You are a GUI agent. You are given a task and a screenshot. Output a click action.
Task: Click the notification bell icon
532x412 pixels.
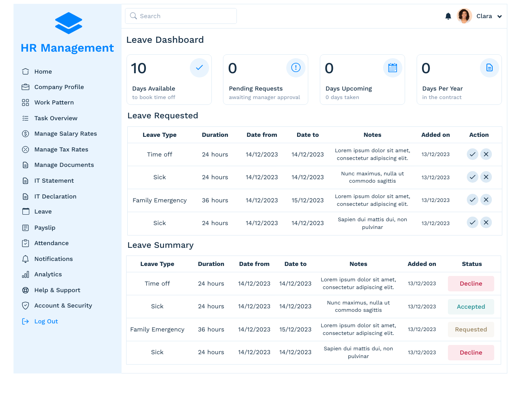tap(448, 16)
